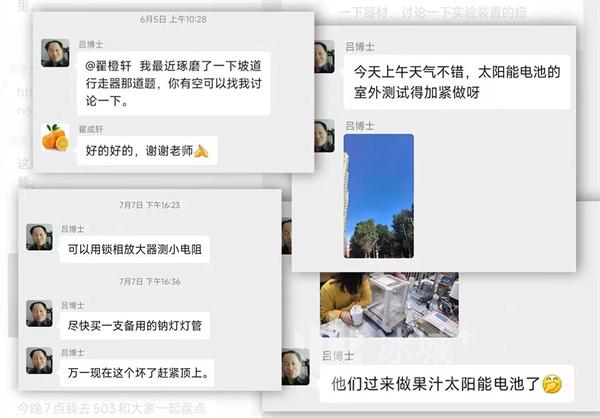Screen dimensions: 600x418
Task: Tap the orange fruit avatar of 翟成轩
Action: pyautogui.click(x=55, y=137)
